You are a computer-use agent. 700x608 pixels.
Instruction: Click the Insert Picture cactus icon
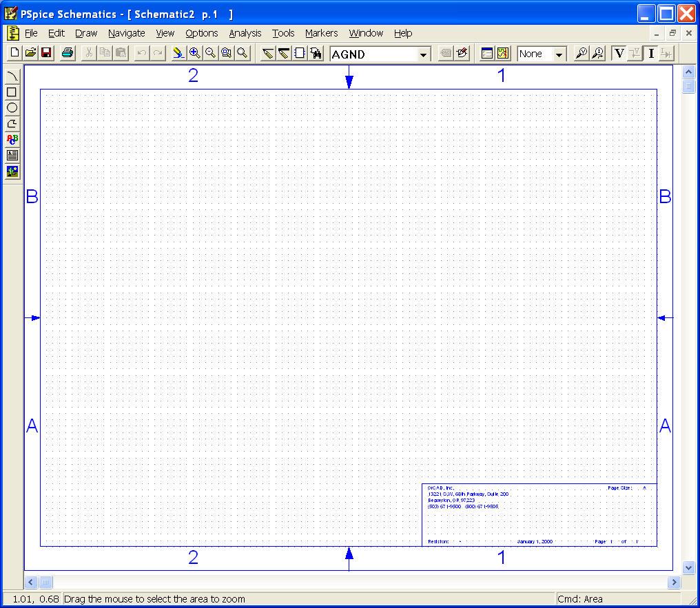click(12, 171)
